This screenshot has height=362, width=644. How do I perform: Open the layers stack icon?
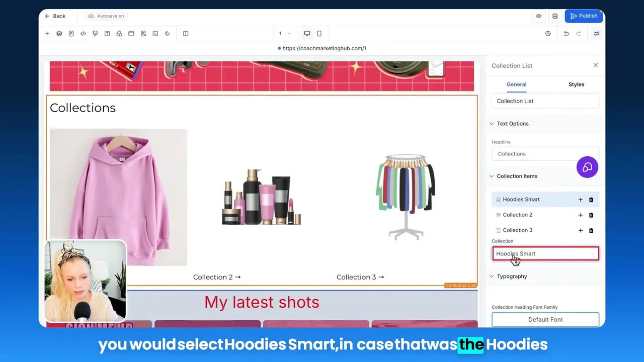tap(59, 34)
